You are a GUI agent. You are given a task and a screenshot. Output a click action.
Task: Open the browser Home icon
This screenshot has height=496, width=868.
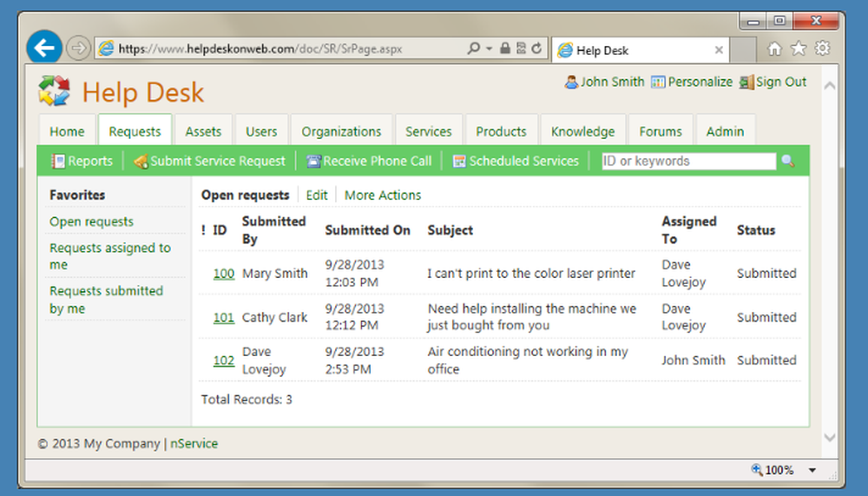click(x=774, y=49)
